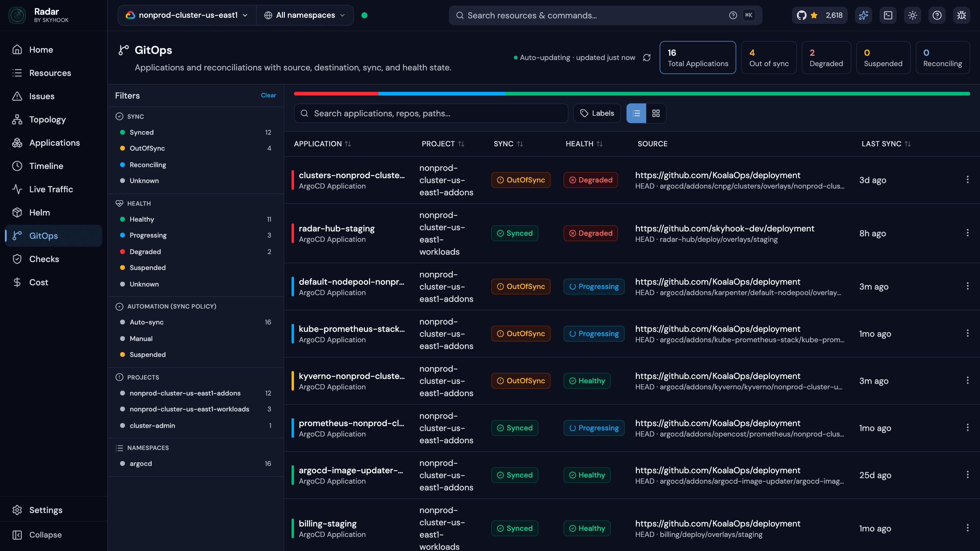The width and height of the screenshot is (980, 551).
Task: Collapse the sidebar
Action: [54, 535]
